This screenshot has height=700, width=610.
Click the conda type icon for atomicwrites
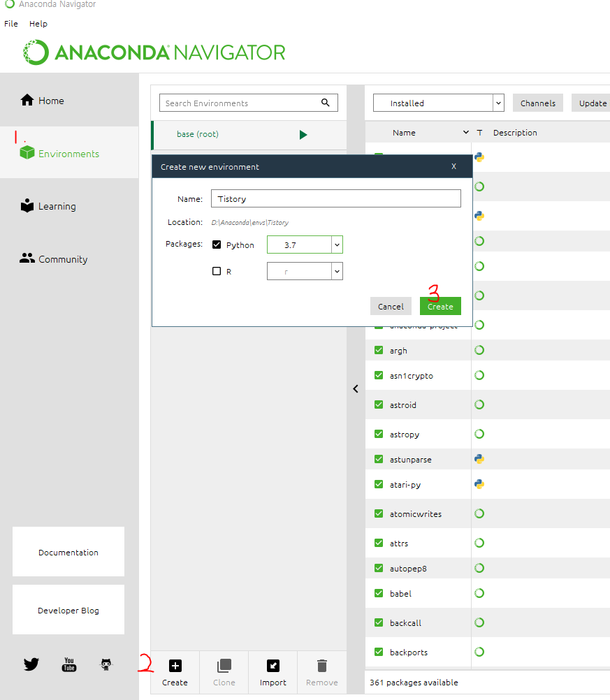[x=479, y=513]
